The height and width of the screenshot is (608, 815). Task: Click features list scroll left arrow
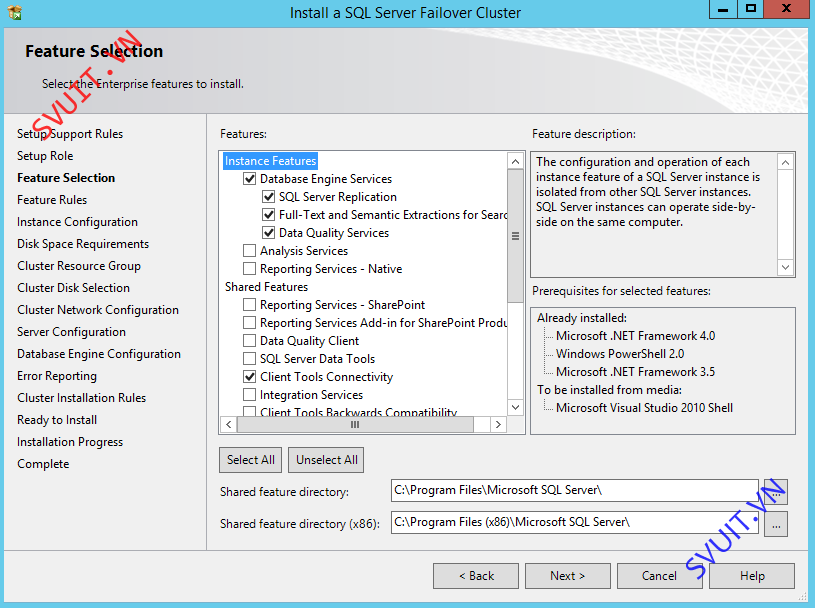pyautogui.click(x=229, y=425)
